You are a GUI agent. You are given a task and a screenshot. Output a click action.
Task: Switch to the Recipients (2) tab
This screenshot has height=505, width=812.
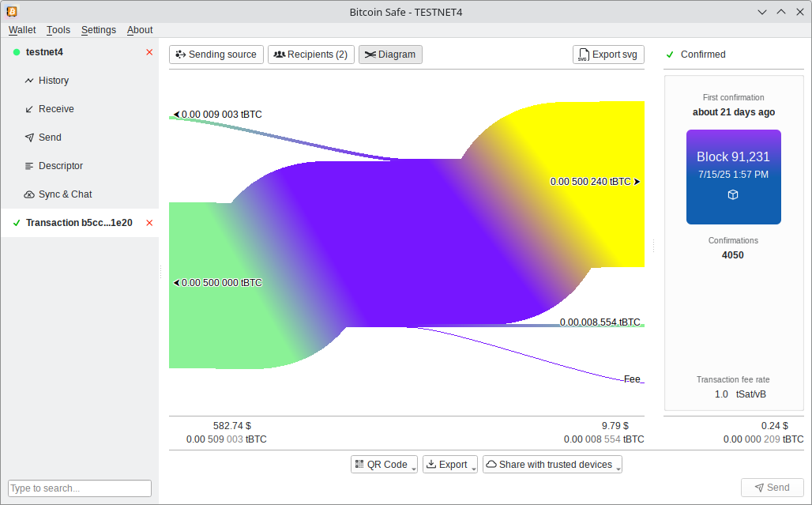tap(310, 55)
